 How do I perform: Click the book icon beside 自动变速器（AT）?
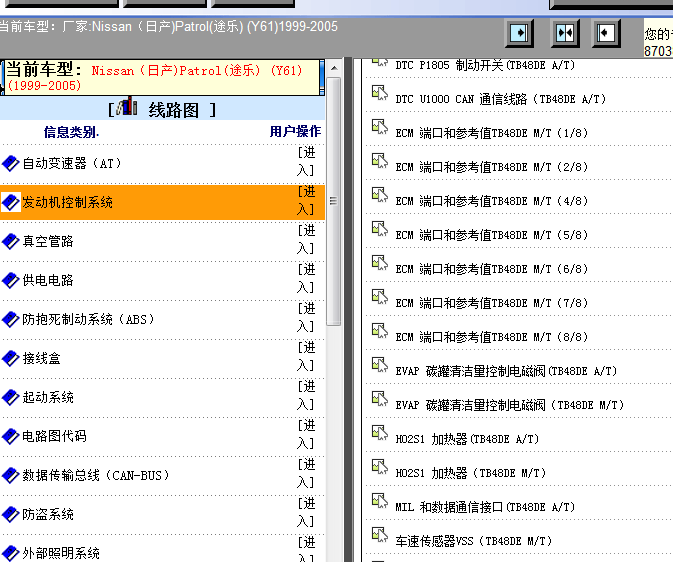coord(11,163)
